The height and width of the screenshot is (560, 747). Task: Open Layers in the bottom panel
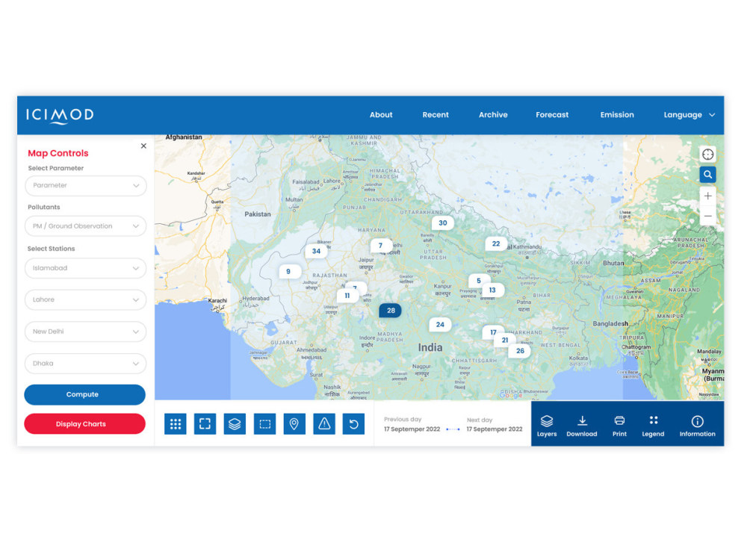547,426
